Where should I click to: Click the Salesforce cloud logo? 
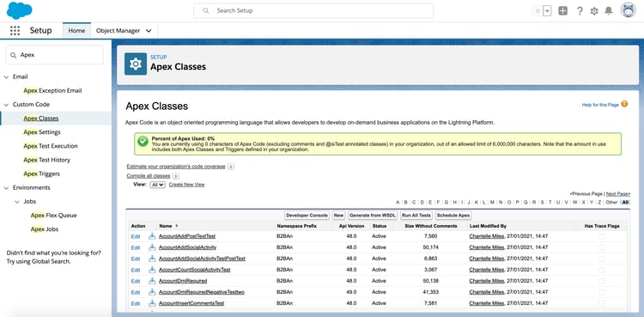click(x=19, y=10)
